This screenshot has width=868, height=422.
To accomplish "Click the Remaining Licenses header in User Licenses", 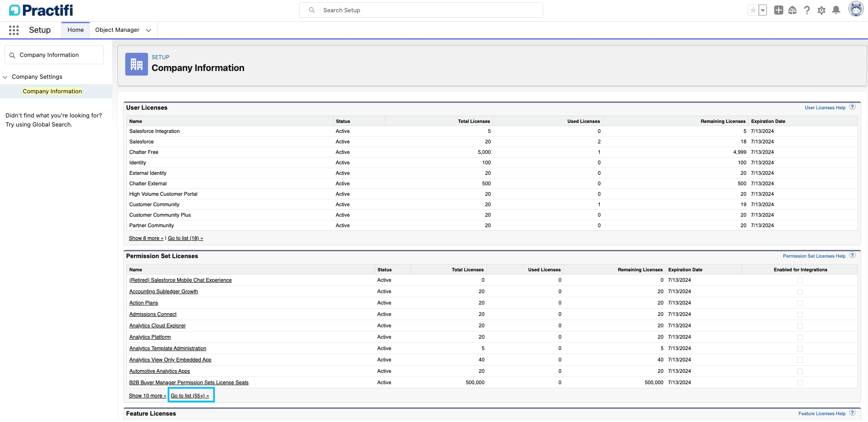I will [723, 121].
